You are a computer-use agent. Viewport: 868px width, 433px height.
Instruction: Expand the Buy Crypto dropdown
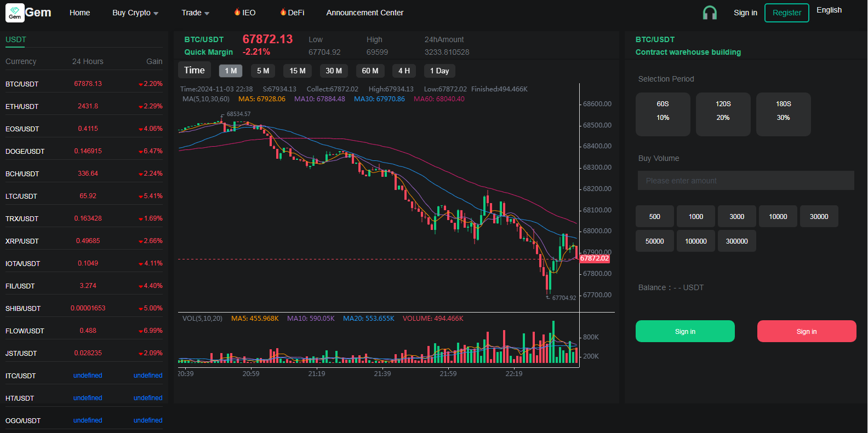[x=135, y=13]
